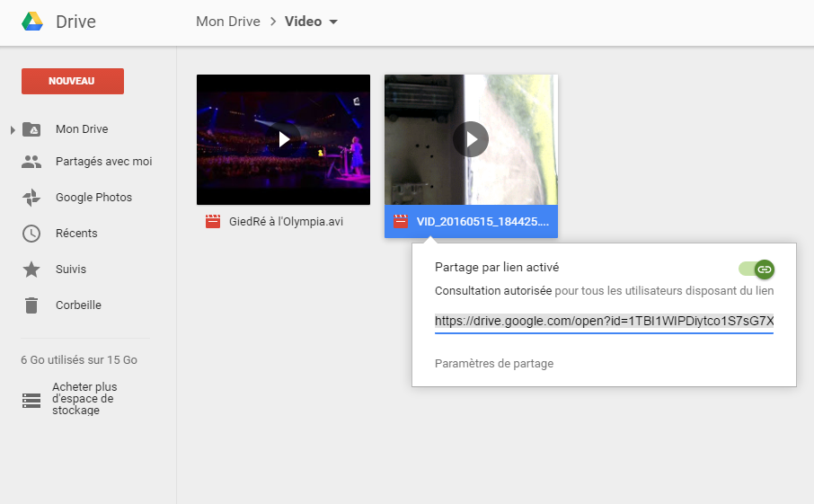The width and height of the screenshot is (814, 504).
Task: Click Acheter plus d'espace de stockage link
Action: pyautogui.click(x=84, y=398)
